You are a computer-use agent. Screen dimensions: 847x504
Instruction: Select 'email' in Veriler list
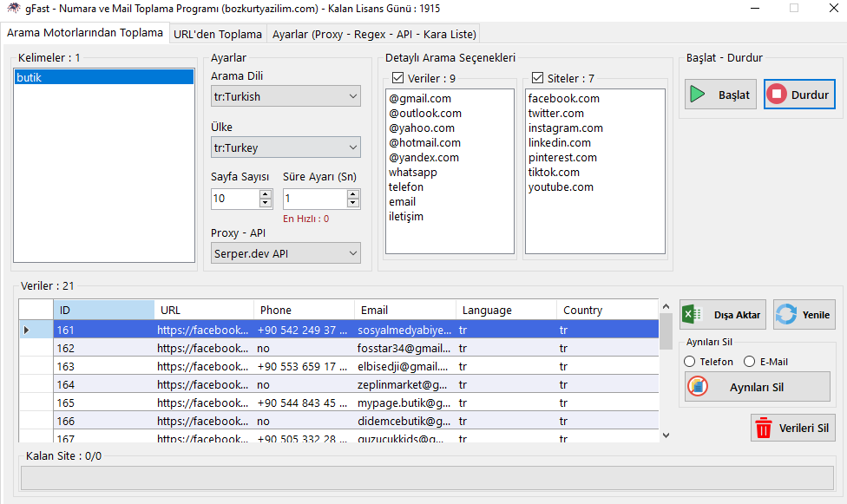point(402,201)
